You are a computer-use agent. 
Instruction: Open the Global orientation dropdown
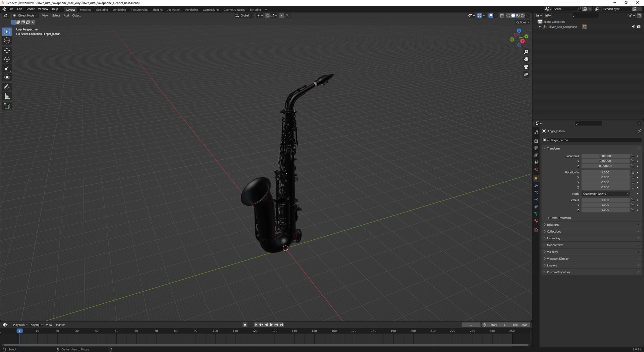(x=245, y=15)
